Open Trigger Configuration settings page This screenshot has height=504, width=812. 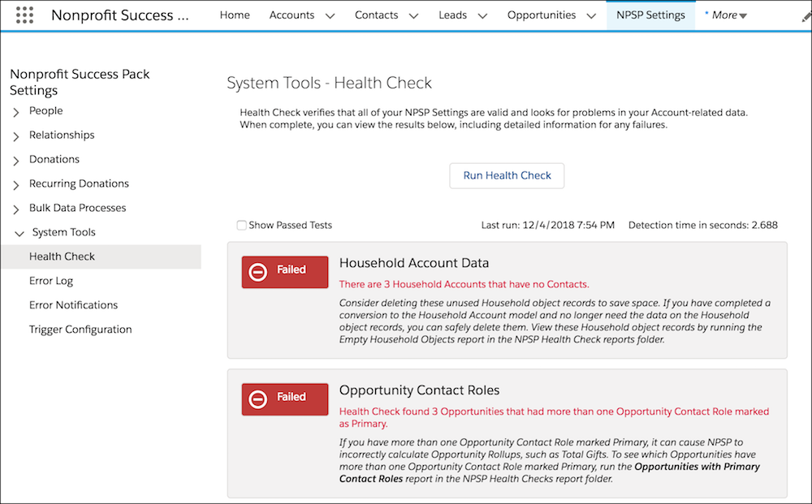(x=80, y=329)
